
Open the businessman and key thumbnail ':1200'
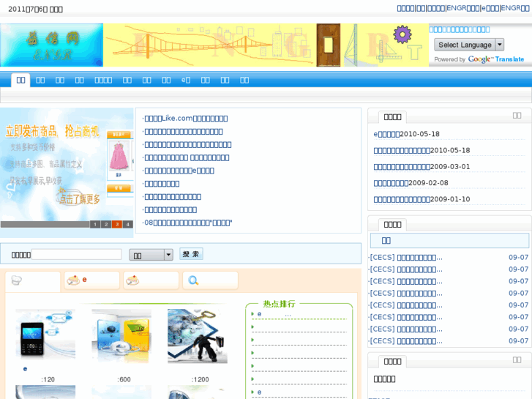coord(198,336)
